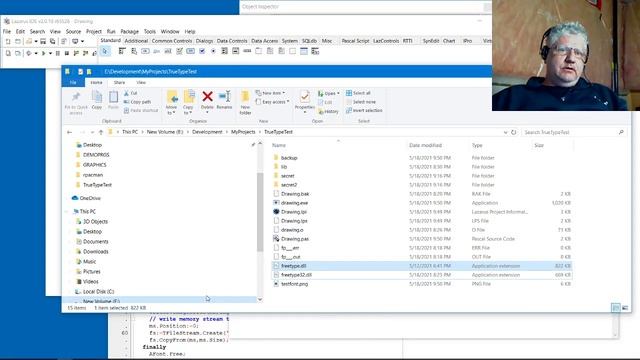Click the Name column header
The image size is (640, 360).
coord(279,145)
